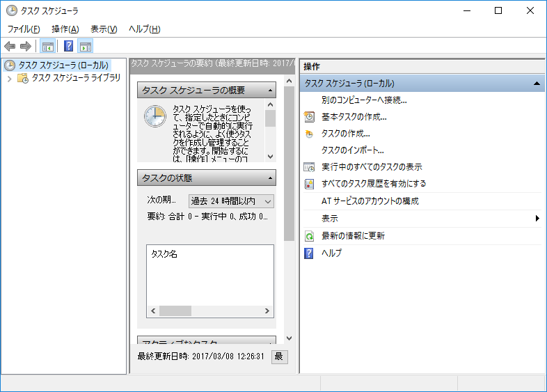
Task: Click the 最 refresh button next to timestamp
Action: coord(280,356)
